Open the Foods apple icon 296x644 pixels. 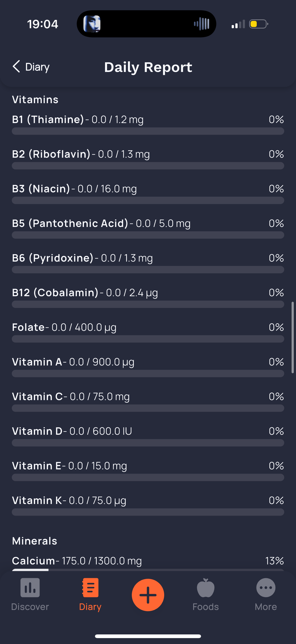[206, 588]
